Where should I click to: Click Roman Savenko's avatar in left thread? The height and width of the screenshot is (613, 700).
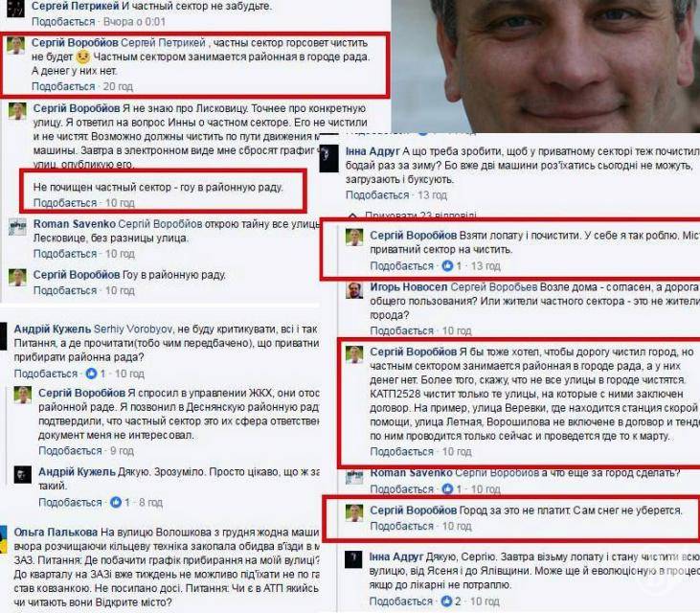pos(18,227)
